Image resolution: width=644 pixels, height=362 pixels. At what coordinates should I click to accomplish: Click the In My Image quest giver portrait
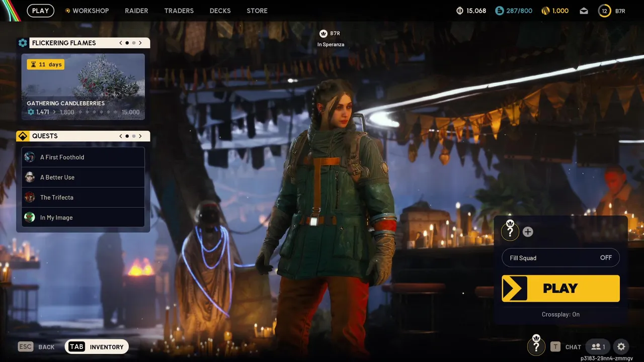[30, 217]
